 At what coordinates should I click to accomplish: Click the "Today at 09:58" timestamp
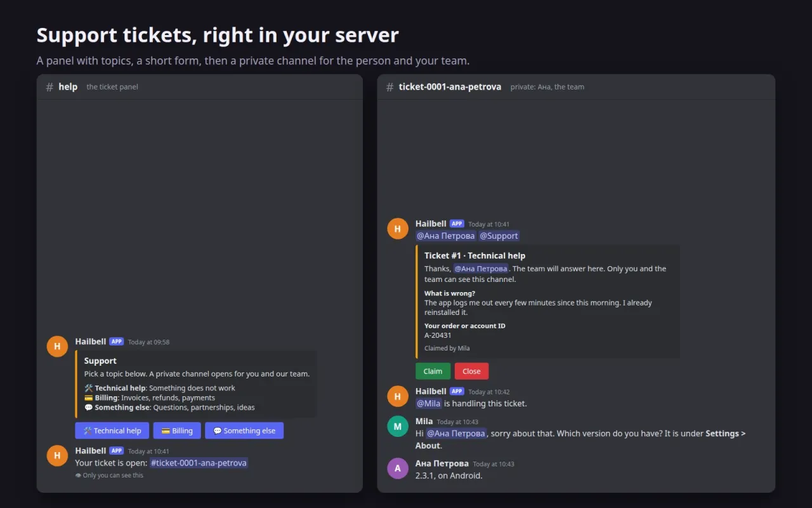[x=149, y=342]
